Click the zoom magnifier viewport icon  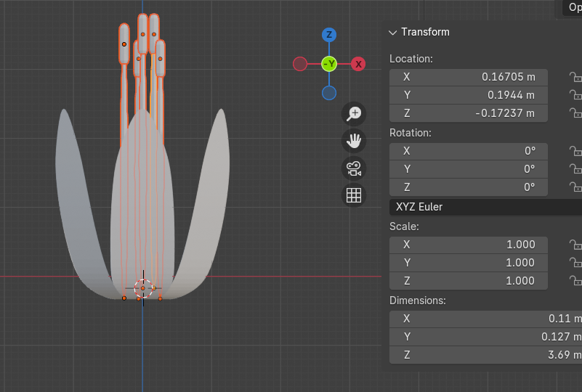[x=354, y=113]
